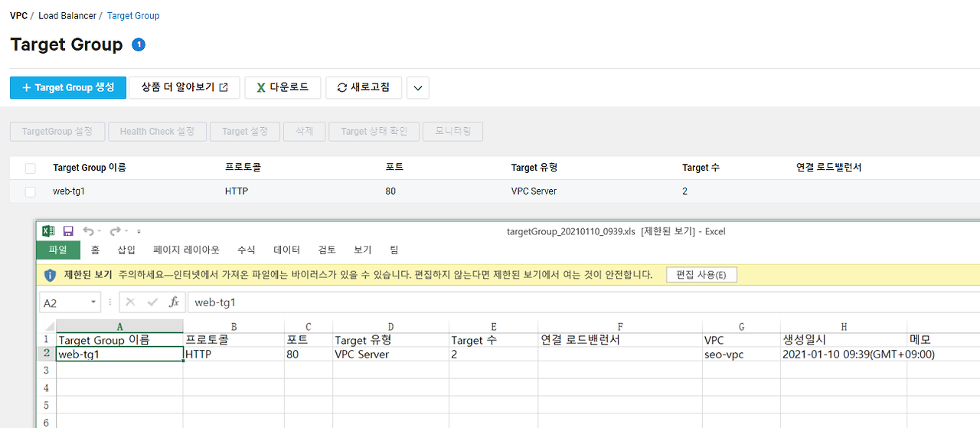Click the Name Box showing A2
980x428 pixels.
click(x=70, y=302)
